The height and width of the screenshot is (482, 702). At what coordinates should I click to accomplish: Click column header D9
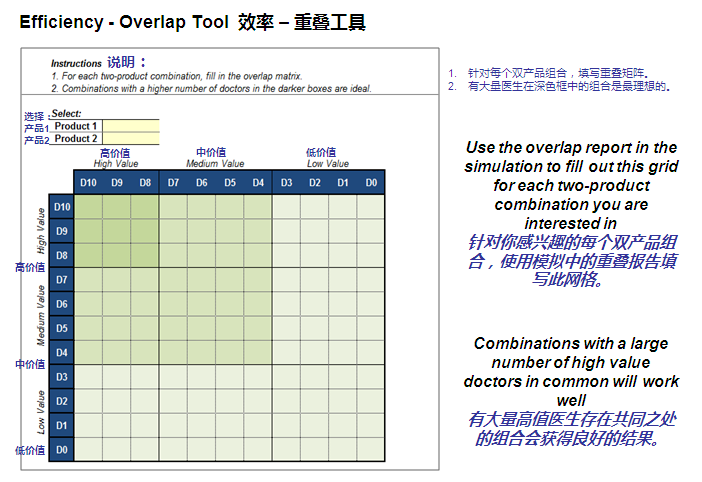click(x=117, y=183)
